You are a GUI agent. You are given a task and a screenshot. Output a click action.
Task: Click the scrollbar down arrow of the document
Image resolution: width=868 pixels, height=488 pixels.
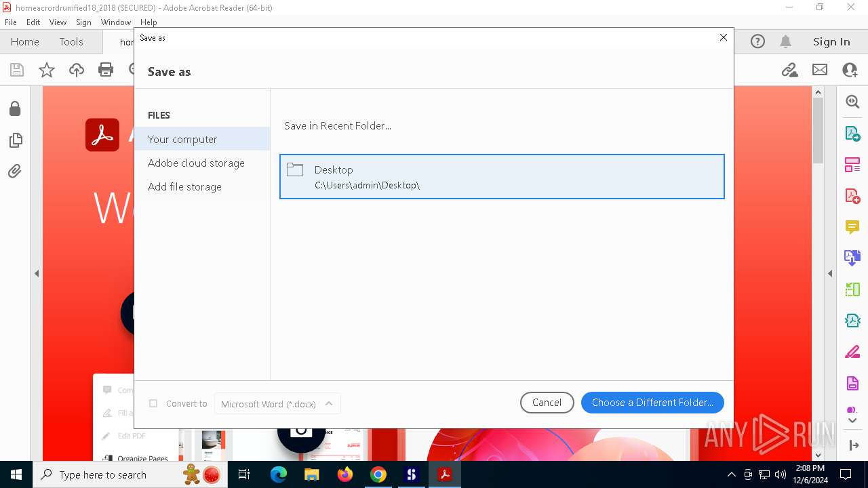(818, 455)
